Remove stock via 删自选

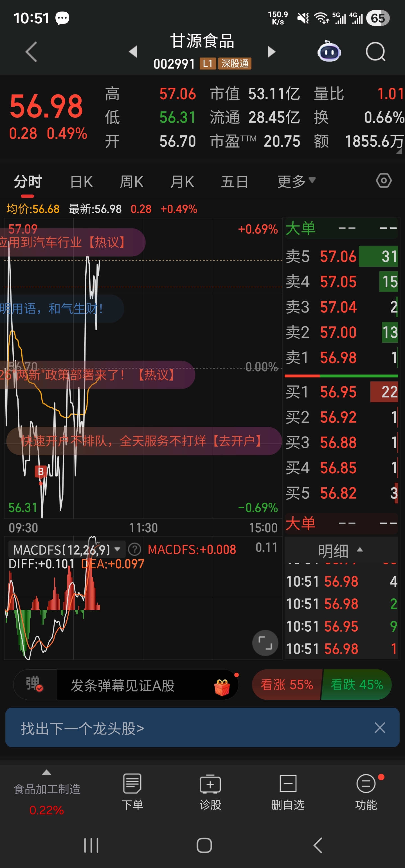[288, 792]
